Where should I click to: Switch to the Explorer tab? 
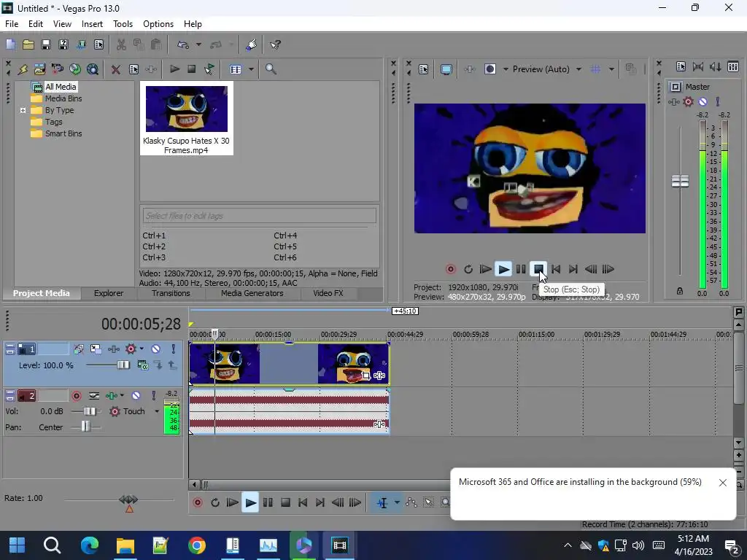pyautogui.click(x=108, y=293)
